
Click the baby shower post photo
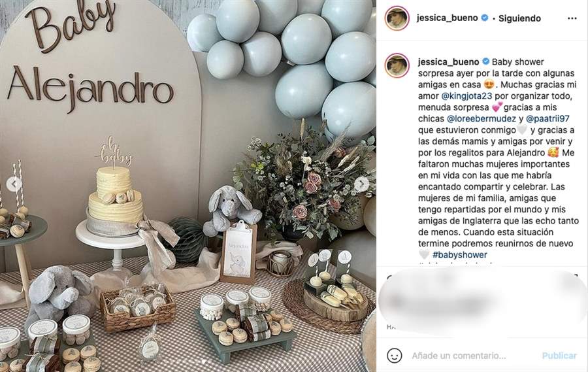188,186
